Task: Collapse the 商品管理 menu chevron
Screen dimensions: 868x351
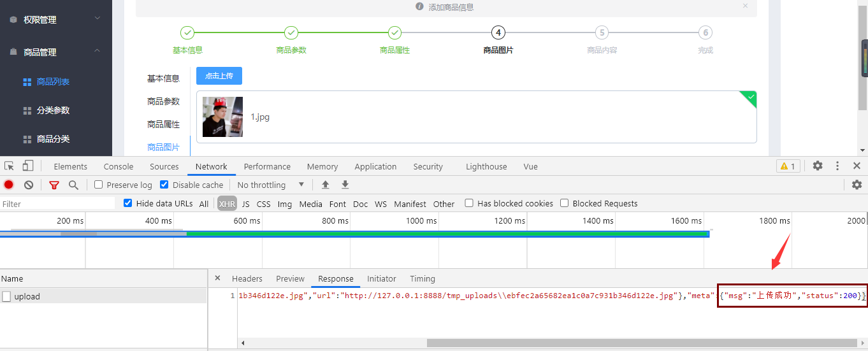Action: point(98,51)
